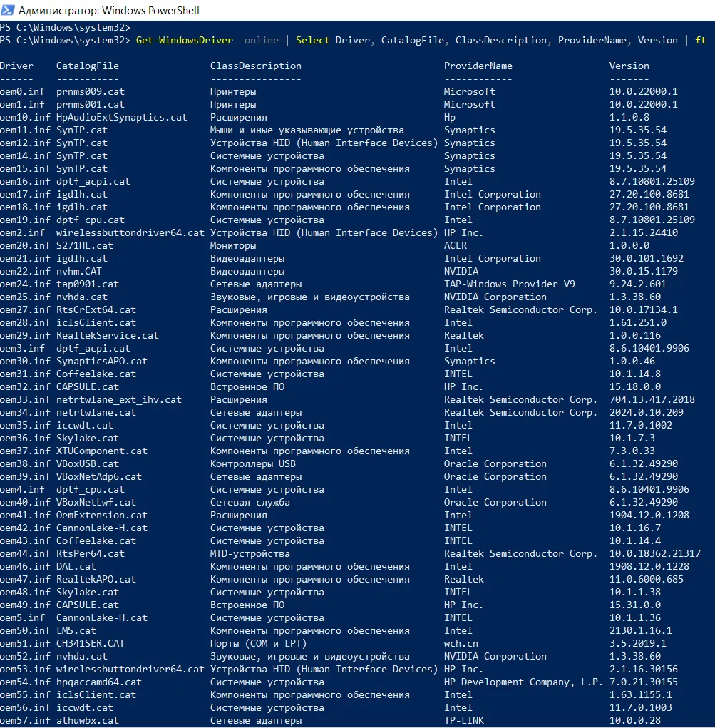Click 'dptf_cpu.cat' in the oem19.inf row
715x728 pixels.
point(90,220)
